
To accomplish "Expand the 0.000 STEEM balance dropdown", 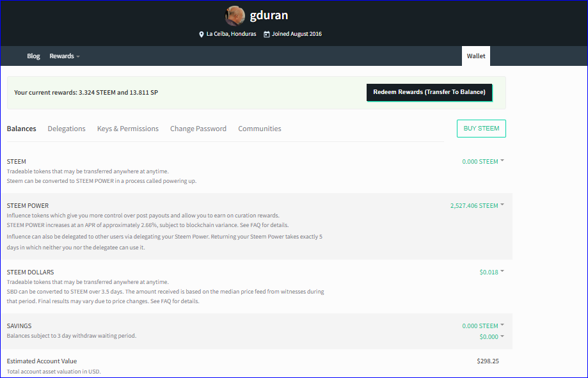I will 483,162.
